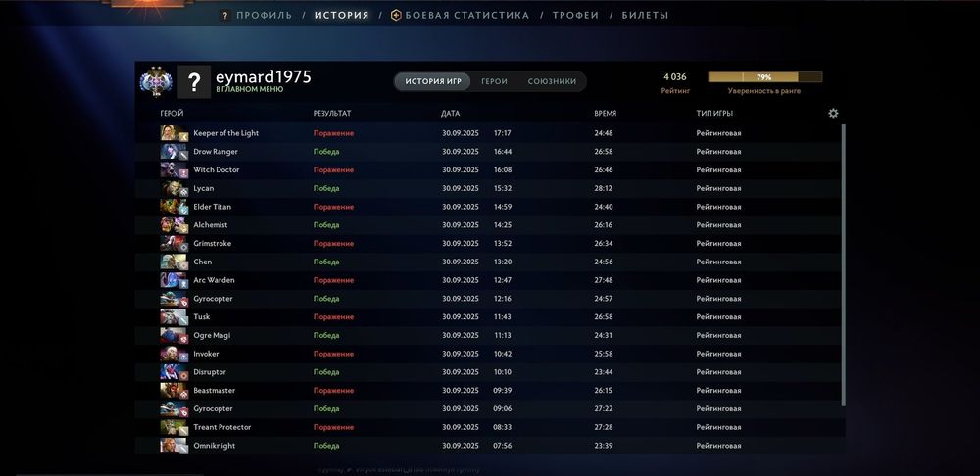This screenshot has width=980, height=476.
Task: Open the Билеты tab
Action: click(645, 15)
